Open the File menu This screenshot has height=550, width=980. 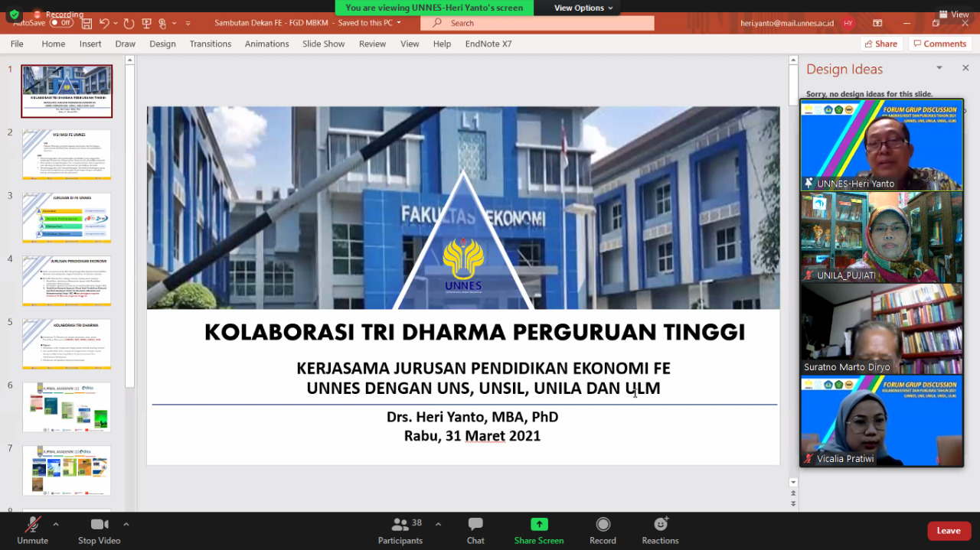coord(17,44)
